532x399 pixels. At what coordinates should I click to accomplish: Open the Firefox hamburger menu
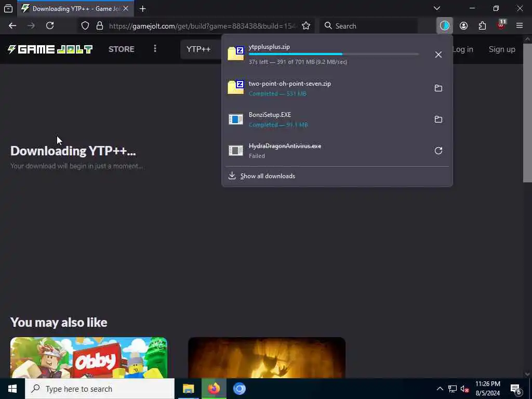click(x=520, y=26)
